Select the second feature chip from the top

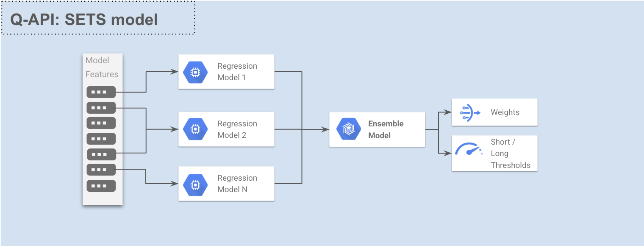[101, 108]
